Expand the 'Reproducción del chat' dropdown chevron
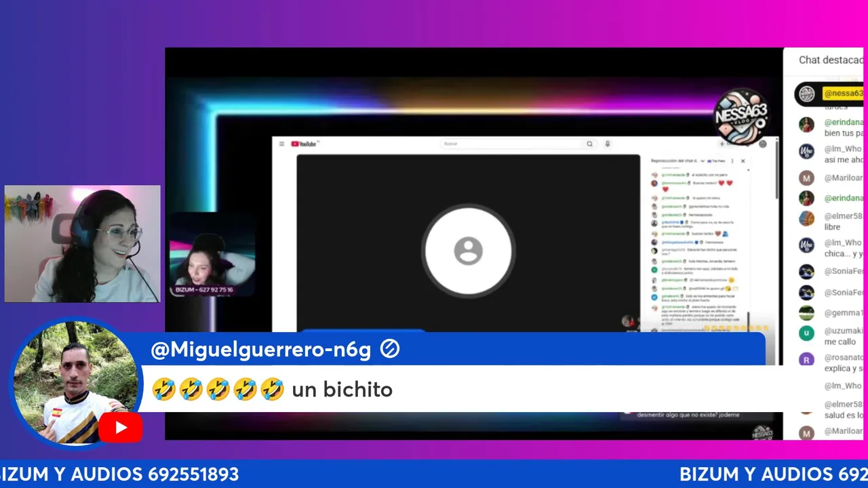 coord(703,161)
